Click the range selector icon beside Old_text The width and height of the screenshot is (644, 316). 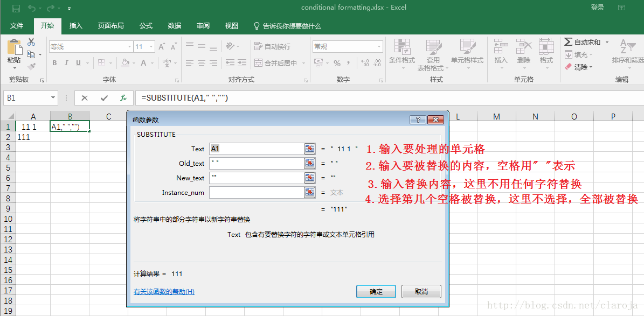(x=309, y=163)
